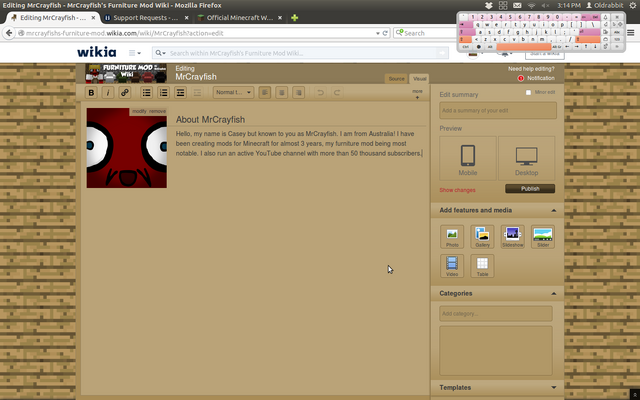Switch to Source editing tab
The height and width of the screenshot is (400, 640).
[x=396, y=79]
